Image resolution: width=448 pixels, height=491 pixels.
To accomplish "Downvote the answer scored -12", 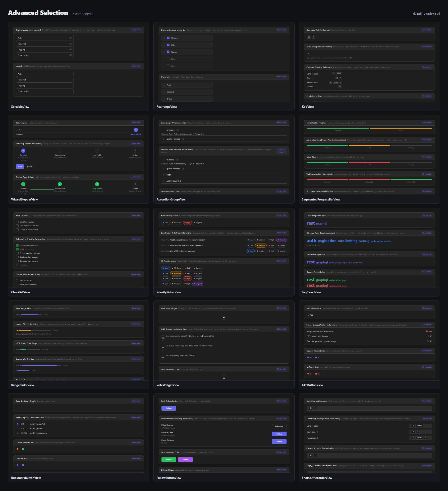I will pyautogui.click(x=163, y=360).
